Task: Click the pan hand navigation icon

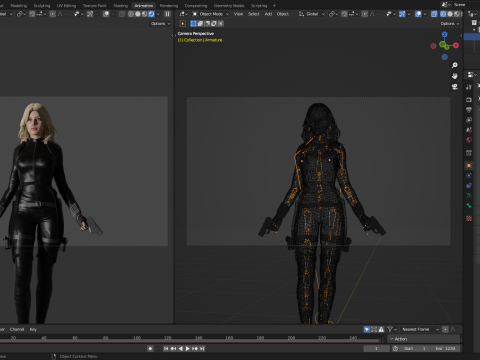Action: coord(455,76)
